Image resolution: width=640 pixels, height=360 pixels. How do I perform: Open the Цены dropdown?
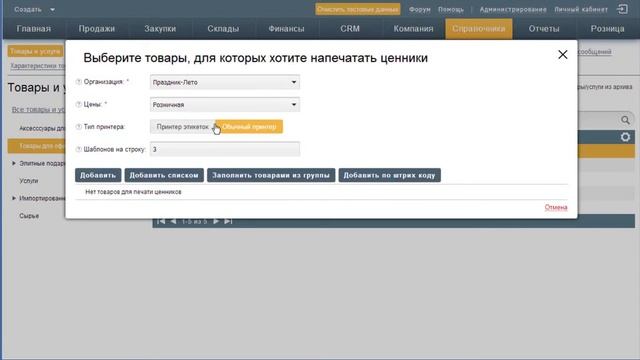(224, 104)
